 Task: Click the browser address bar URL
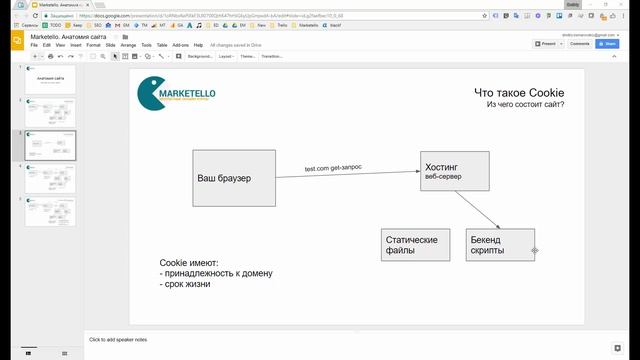point(211,16)
